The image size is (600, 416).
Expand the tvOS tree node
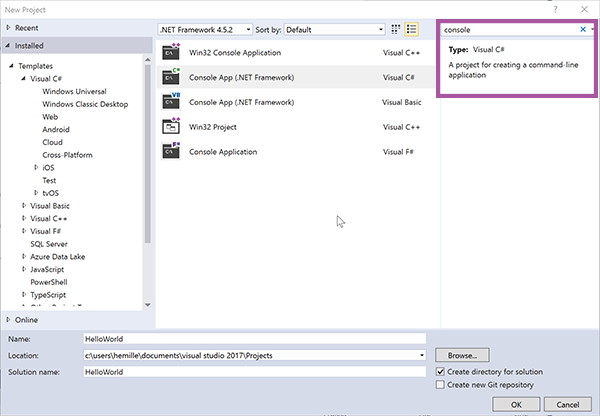36,193
